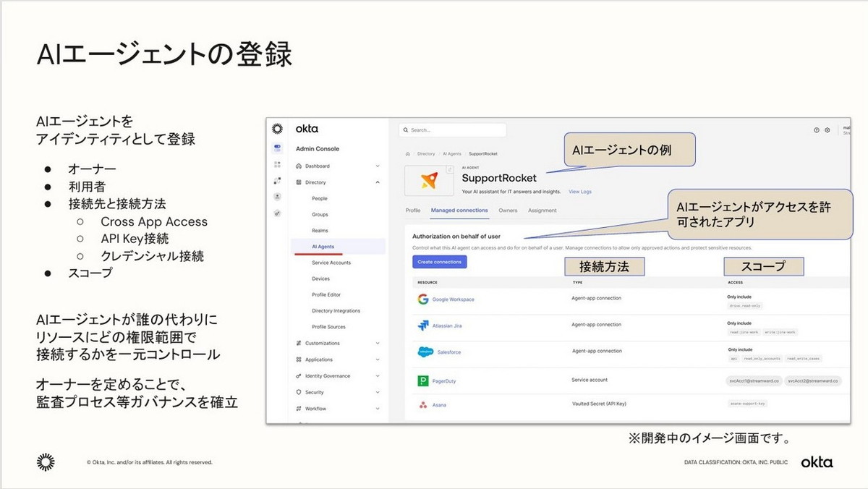
Task: Click the Okta sunburst logo atop the icon rail
Action: [x=277, y=129]
